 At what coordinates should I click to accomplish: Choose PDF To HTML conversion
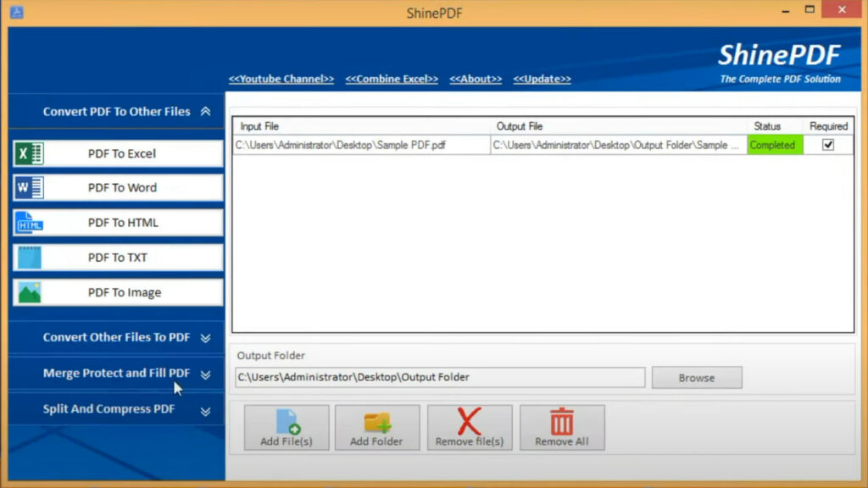coord(118,223)
